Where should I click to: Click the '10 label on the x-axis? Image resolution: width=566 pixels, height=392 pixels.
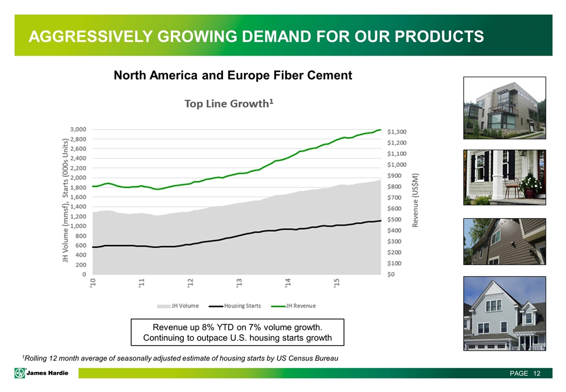[x=93, y=283]
